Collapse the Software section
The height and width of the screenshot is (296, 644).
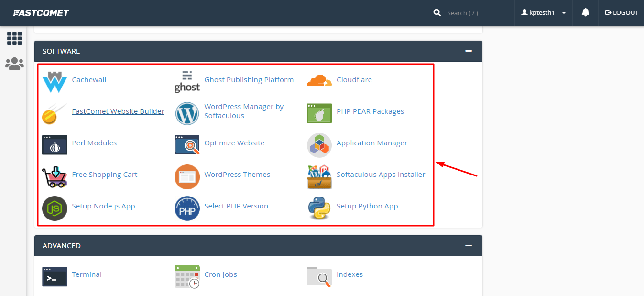(x=469, y=51)
